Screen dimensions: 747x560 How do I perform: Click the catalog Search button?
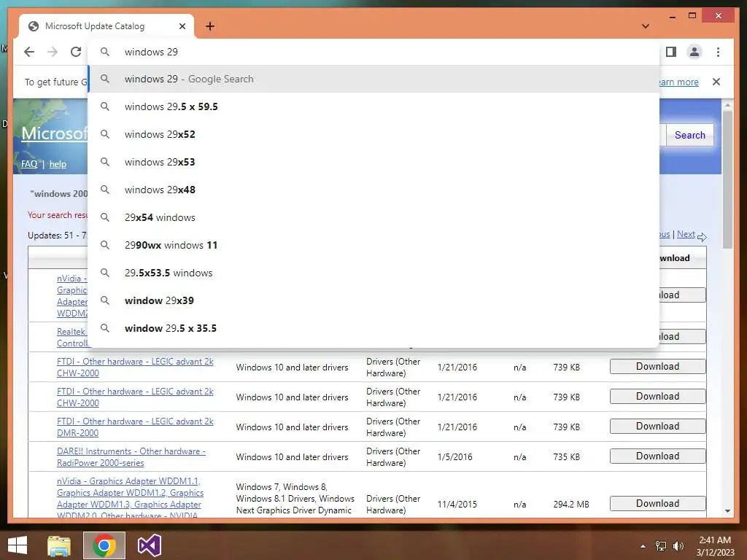690,135
